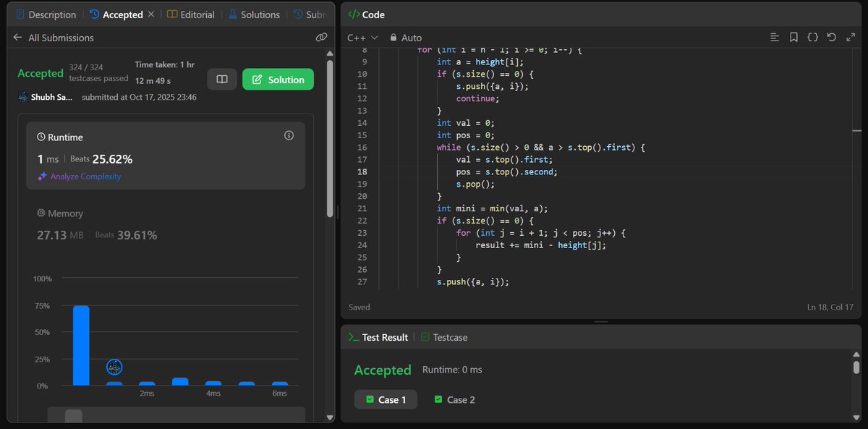Click the 'int val = 0;' code line
The height and width of the screenshot is (429, 868).
click(467, 123)
